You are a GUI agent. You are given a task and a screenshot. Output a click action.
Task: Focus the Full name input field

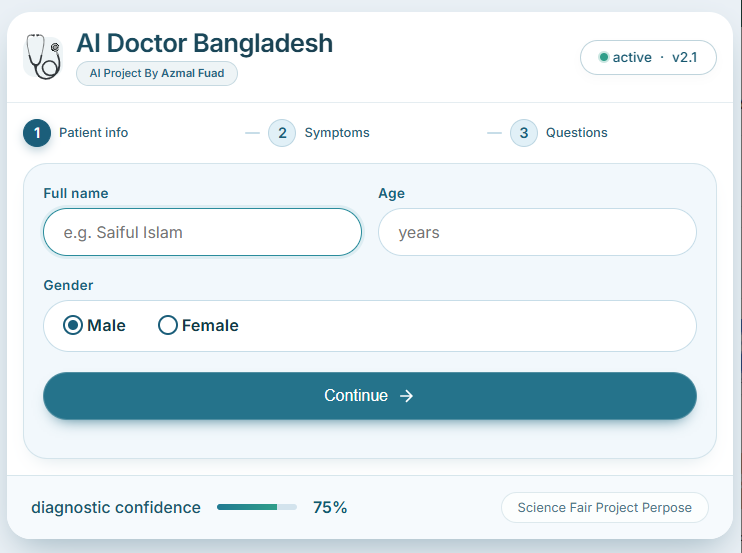point(202,232)
